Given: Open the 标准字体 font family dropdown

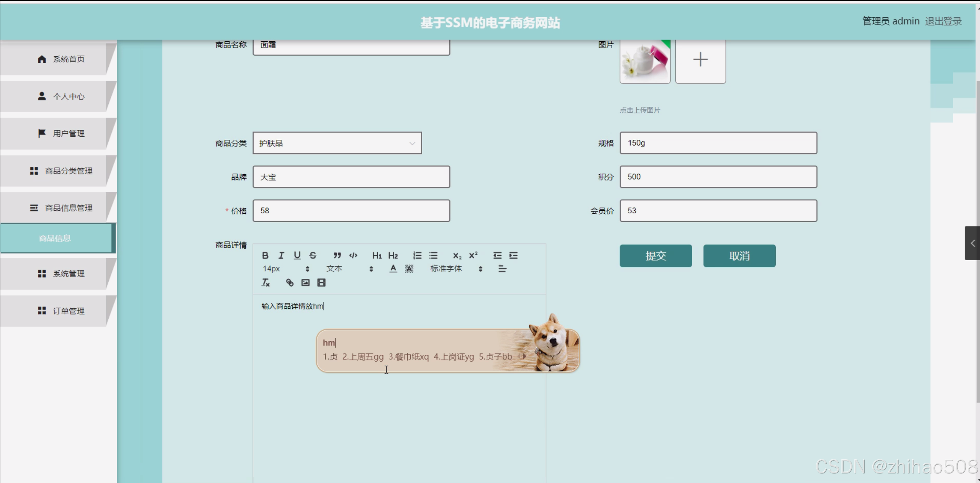Looking at the screenshot, I should (456, 269).
